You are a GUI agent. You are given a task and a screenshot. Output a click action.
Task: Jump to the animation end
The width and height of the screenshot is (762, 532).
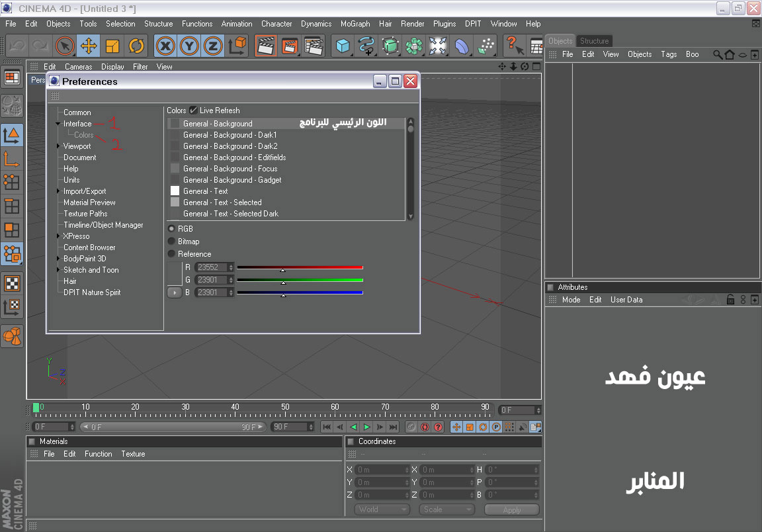click(393, 427)
